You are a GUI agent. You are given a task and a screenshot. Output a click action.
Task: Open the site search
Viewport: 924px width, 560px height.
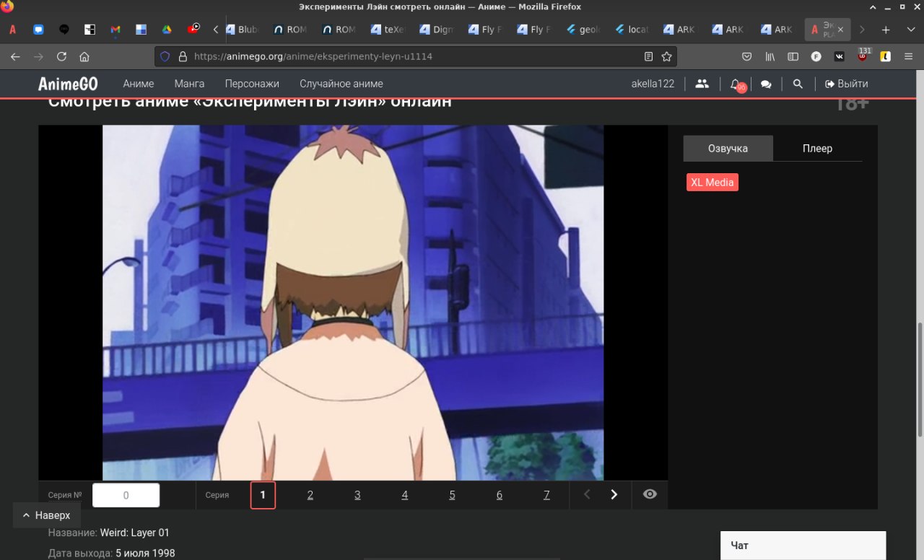pos(798,84)
